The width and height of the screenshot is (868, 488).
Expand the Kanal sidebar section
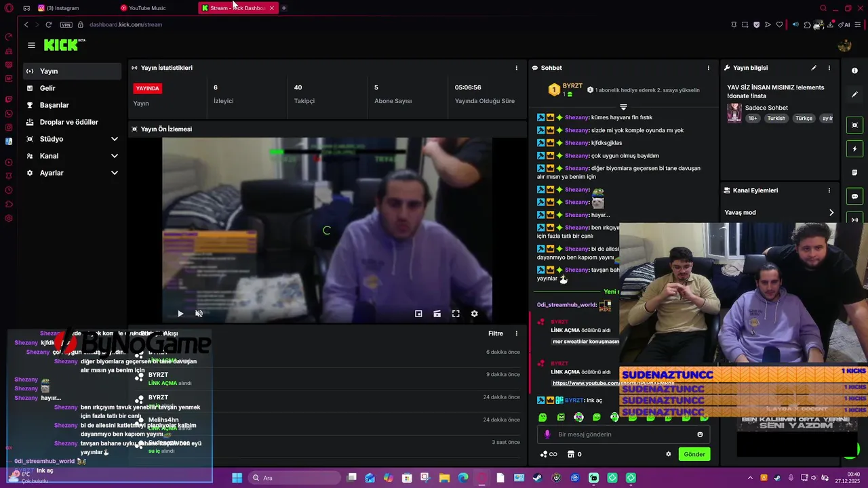point(114,156)
